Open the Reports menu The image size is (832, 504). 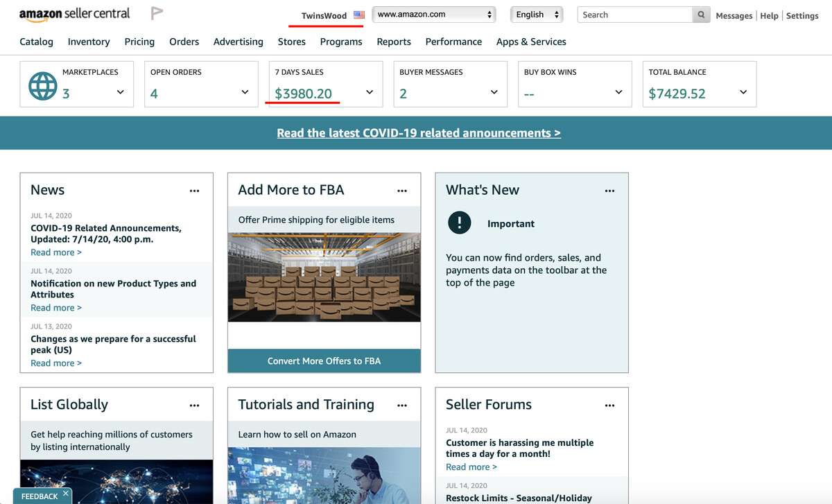[394, 42]
